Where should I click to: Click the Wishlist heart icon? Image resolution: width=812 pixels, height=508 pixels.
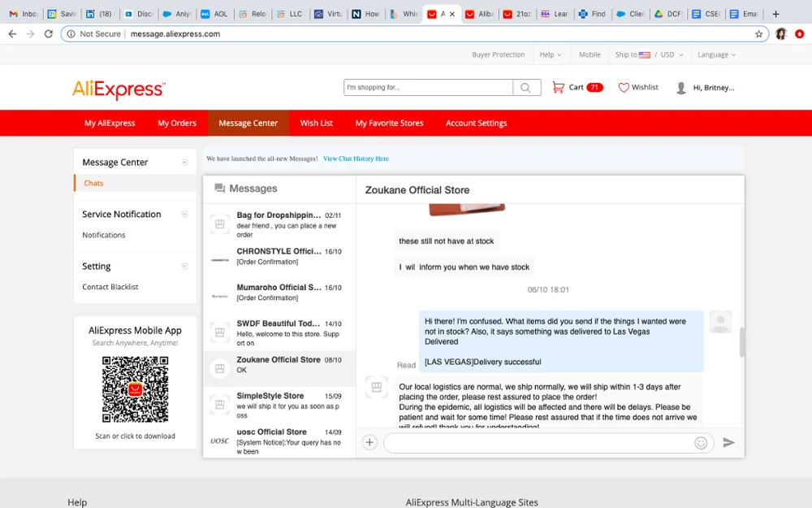(624, 88)
